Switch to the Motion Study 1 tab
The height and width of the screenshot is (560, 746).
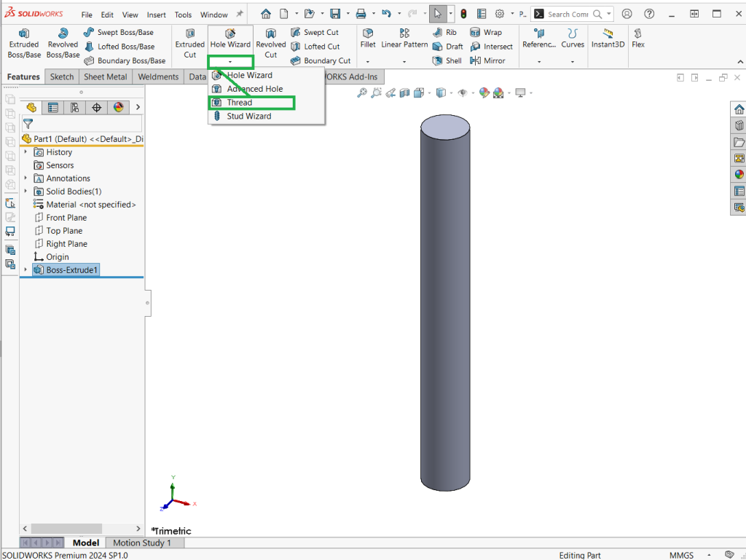[142, 543]
